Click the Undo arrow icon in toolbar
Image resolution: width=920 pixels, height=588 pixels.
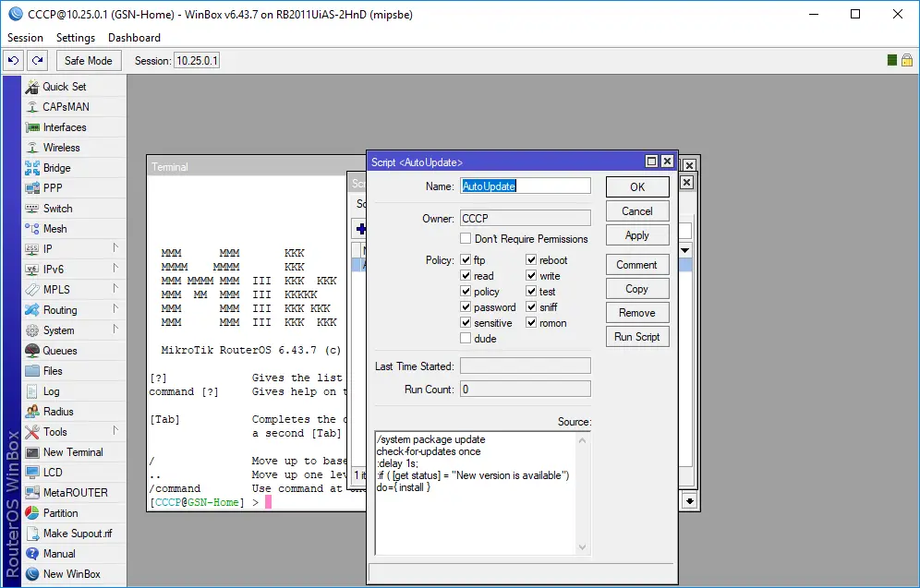(x=14, y=60)
